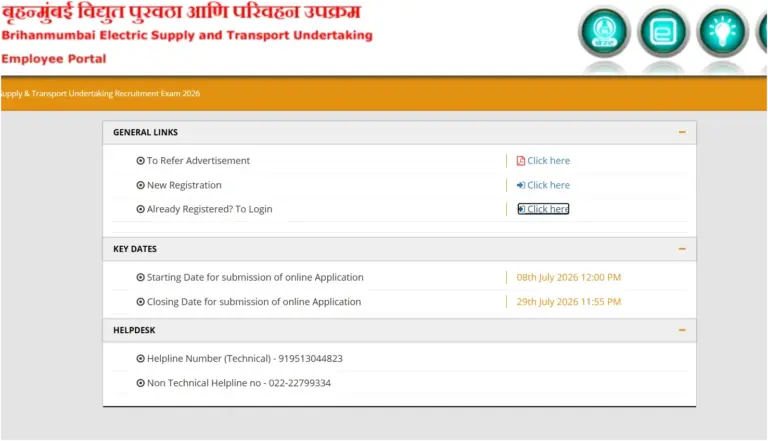Click 'New Registration' label
768x441 pixels.
[x=184, y=185]
